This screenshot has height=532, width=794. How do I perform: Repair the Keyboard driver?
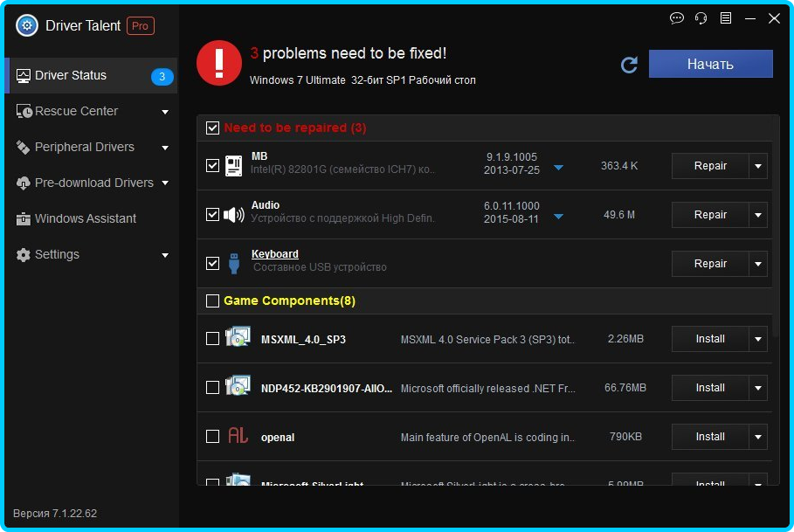[710, 264]
